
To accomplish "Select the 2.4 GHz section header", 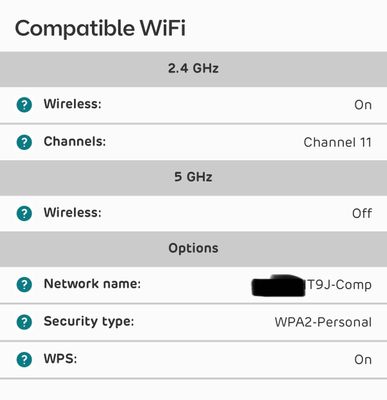I will pyautogui.click(x=193, y=69).
